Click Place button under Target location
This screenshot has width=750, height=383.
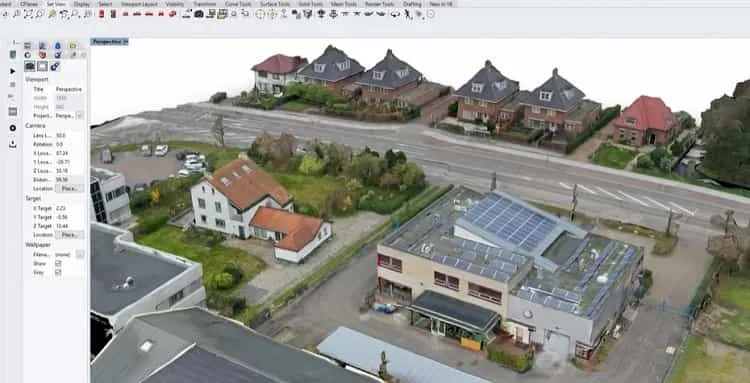tap(69, 235)
